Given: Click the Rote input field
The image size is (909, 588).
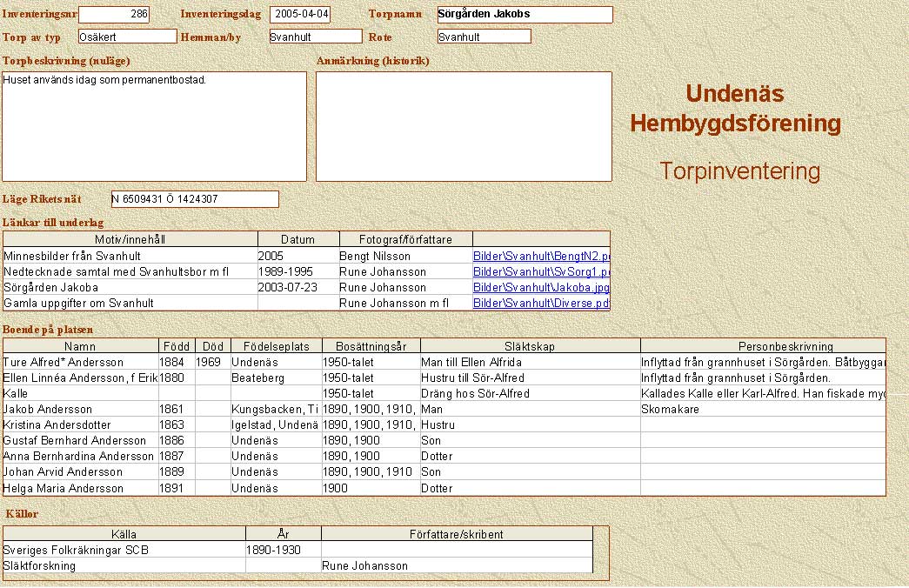Looking at the screenshot, I should coord(484,37).
